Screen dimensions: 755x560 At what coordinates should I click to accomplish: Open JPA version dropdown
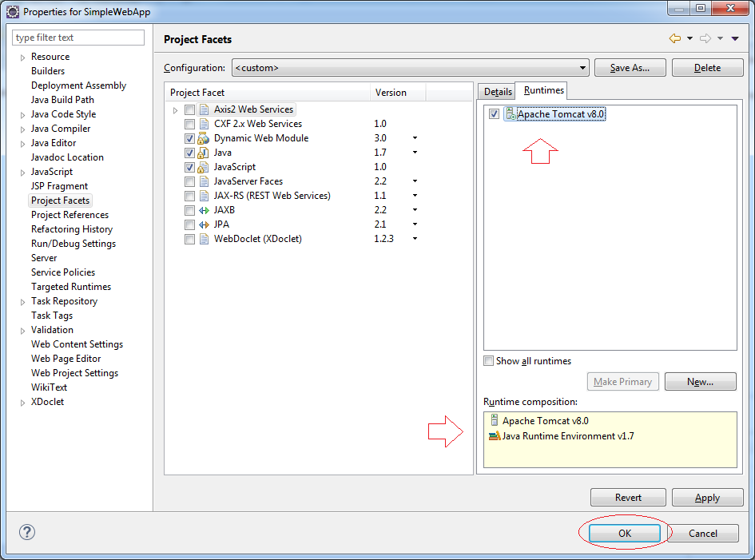pos(415,224)
